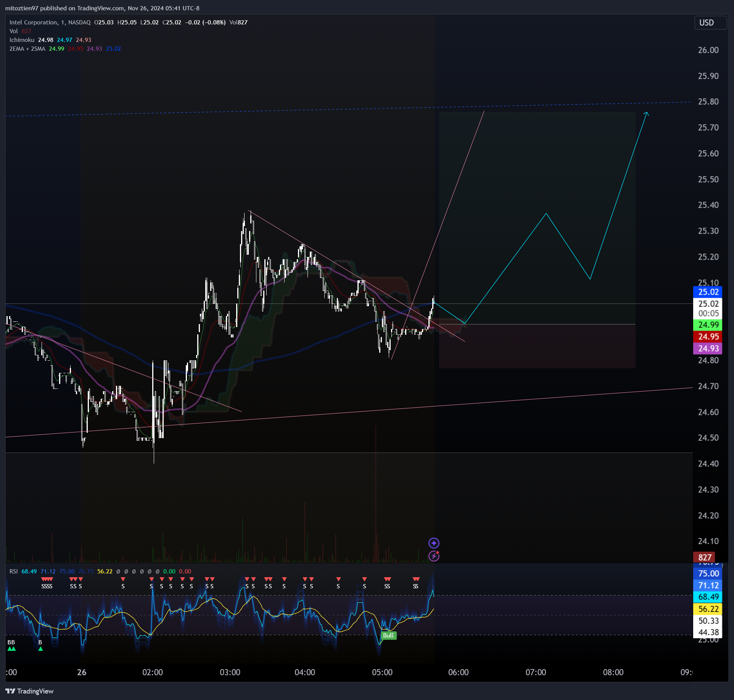Viewport: 734px width, 700px height.
Task: Click the 08:00 time axis label
Action: (613, 672)
